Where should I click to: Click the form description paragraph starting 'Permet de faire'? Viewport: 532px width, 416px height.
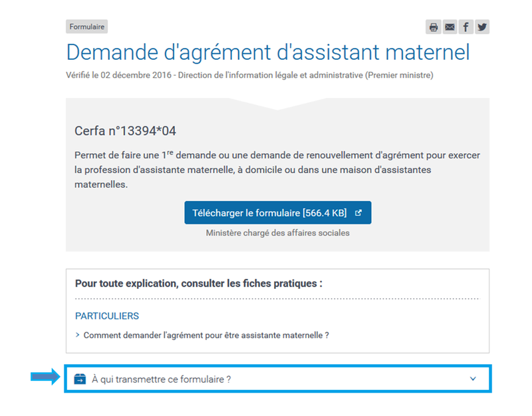(x=277, y=169)
